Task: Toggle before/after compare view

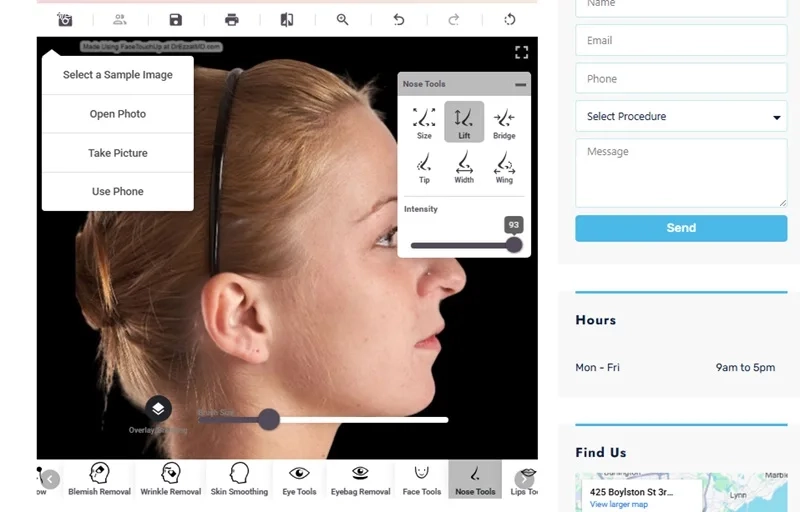Action: click(x=287, y=19)
